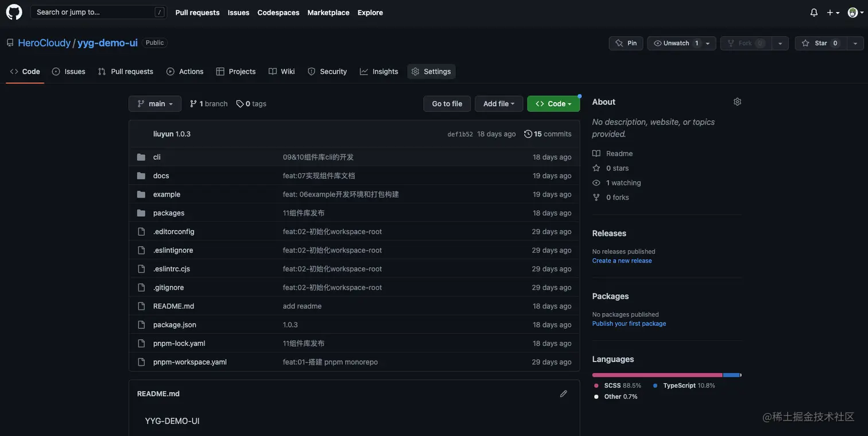868x436 pixels.
Task: Click the example folder icon
Action: (x=141, y=194)
